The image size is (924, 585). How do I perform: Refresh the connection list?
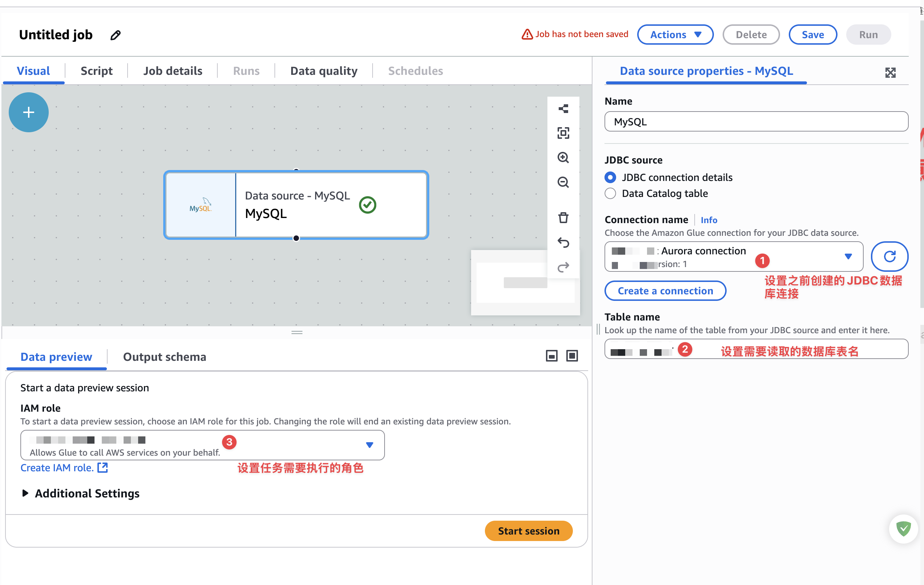(889, 256)
